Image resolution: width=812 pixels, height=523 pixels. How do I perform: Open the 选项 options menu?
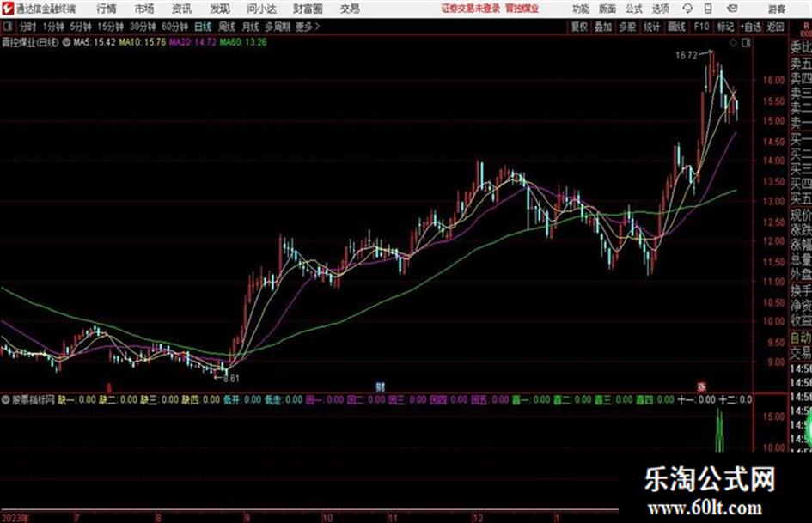coord(660,9)
